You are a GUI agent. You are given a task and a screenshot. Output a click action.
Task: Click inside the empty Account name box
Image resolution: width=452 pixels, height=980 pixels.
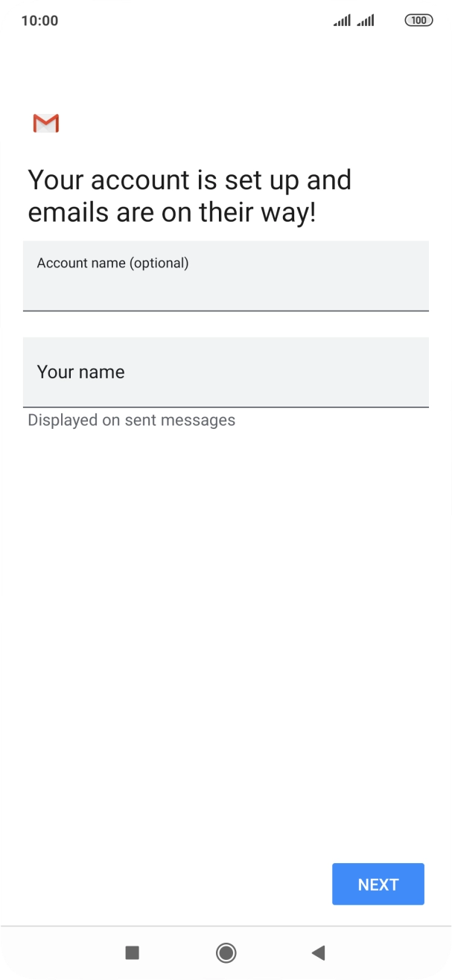[x=226, y=290]
